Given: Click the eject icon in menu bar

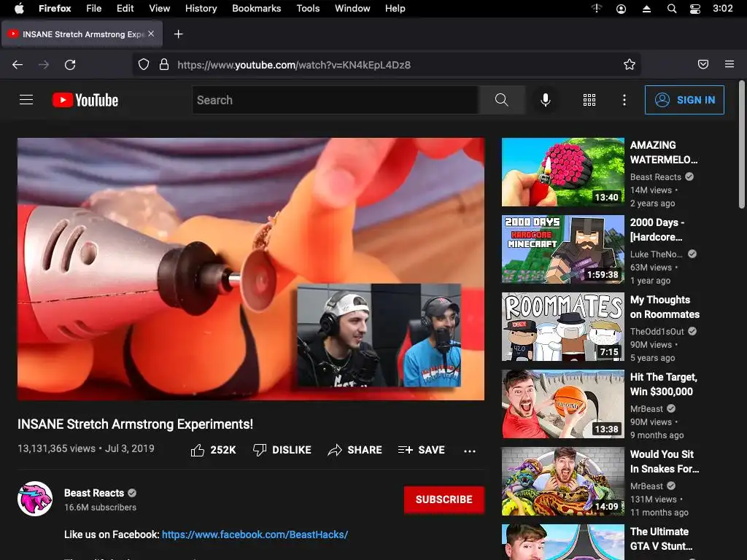Looking at the screenshot, I should click(646, 9).
